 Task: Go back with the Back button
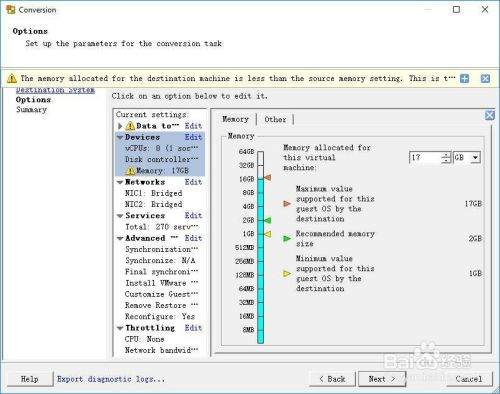click(332, 379)
